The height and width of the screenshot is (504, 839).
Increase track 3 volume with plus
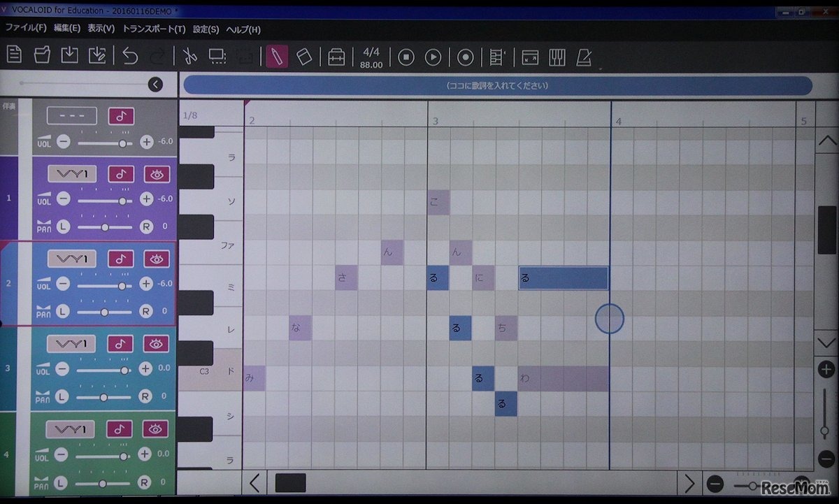click(145, 368)
